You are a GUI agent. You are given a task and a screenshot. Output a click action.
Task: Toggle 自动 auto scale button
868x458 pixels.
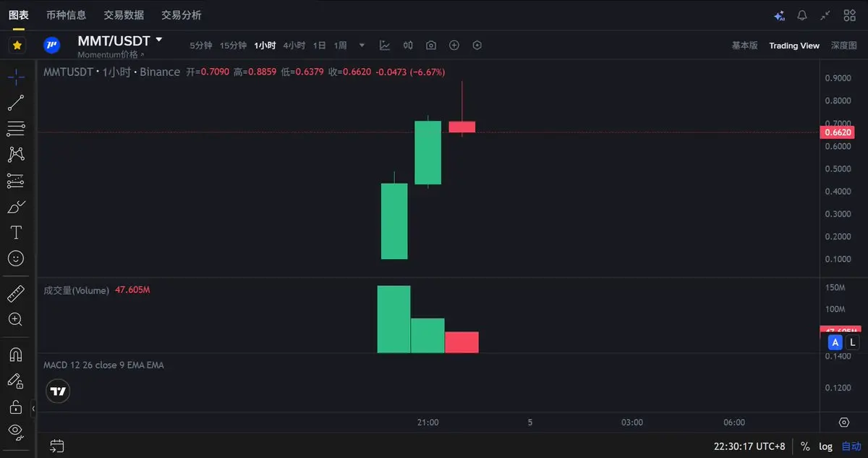tap(851, 446)
